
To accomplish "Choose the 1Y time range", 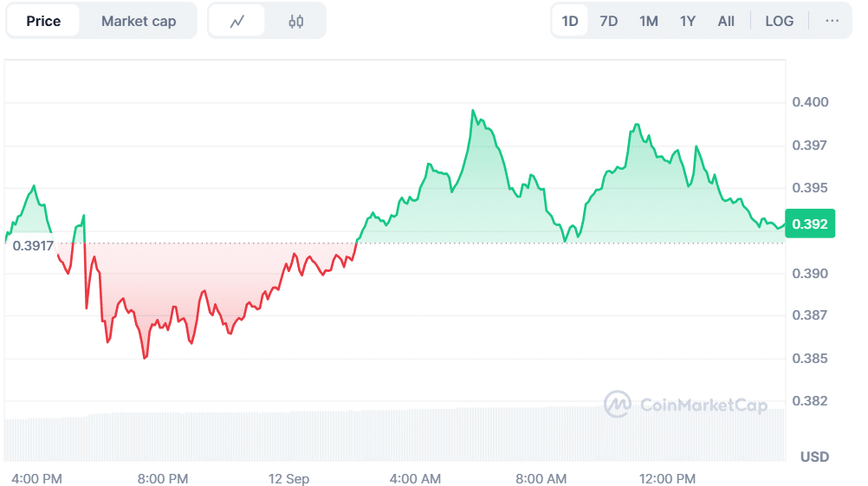I will point(687,21).
